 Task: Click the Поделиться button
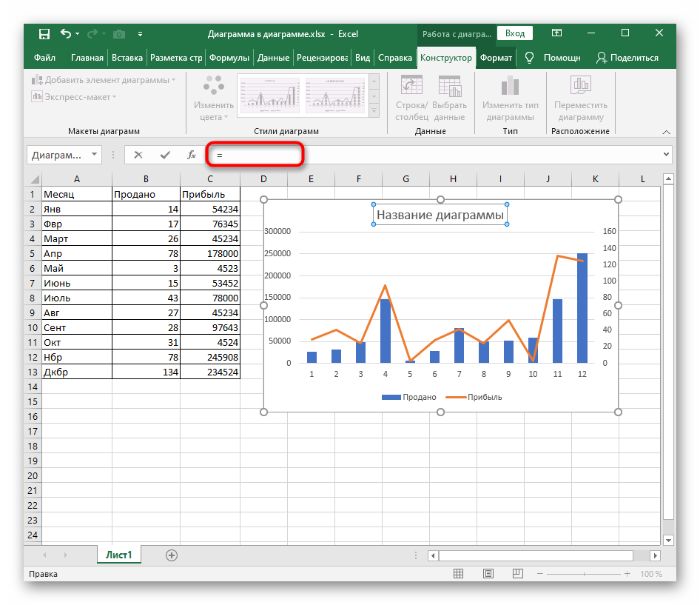[x=627, y=58]
